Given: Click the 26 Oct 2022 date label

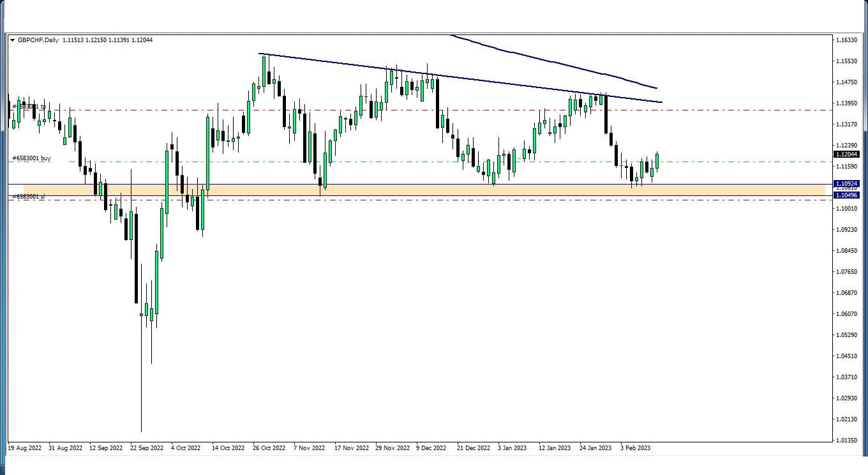Looking at the screenshot, I should [x=269, y=448].
